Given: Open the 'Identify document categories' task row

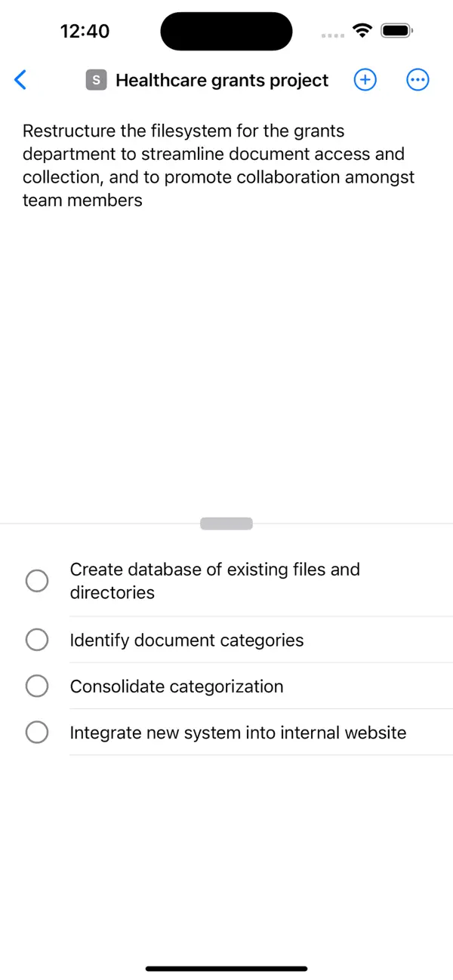Looking at the screenshot, I should click(186, 639).
